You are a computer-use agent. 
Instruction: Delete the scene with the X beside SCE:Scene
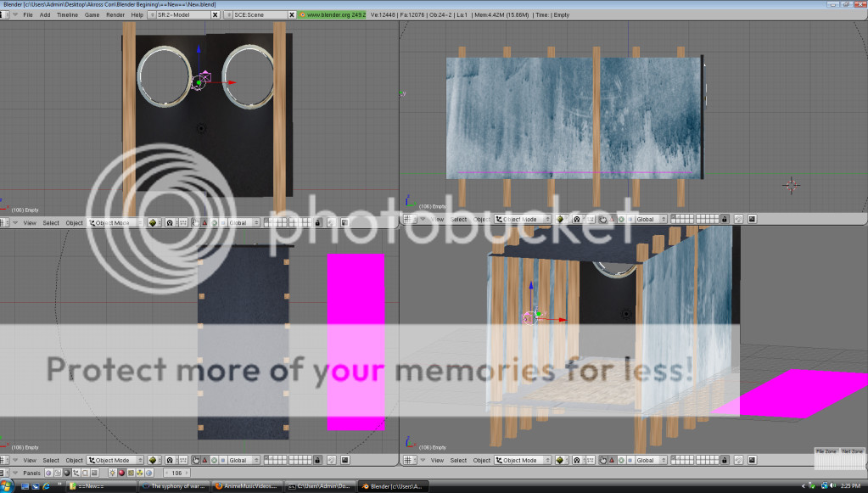[x=292, y=15]
